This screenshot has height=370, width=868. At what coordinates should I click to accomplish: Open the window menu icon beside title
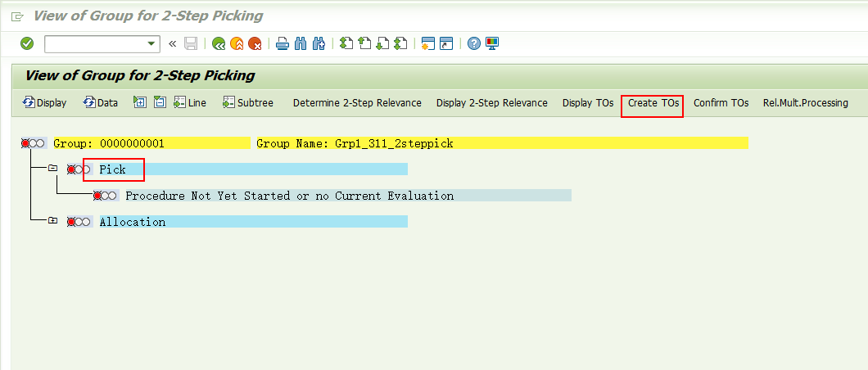(x=18, y=16)
